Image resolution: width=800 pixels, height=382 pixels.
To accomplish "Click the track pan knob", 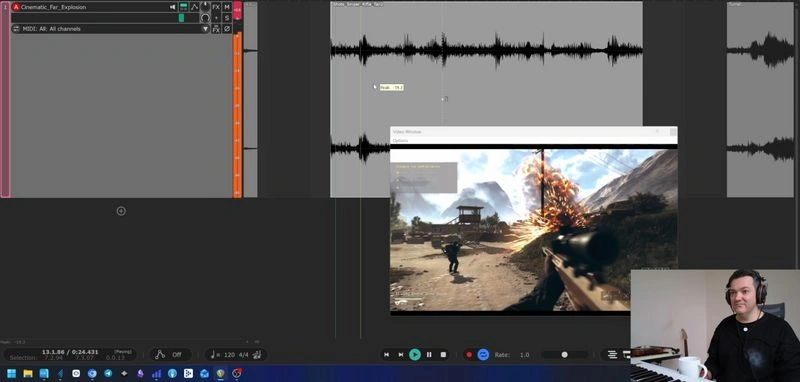I will [205, 7].
